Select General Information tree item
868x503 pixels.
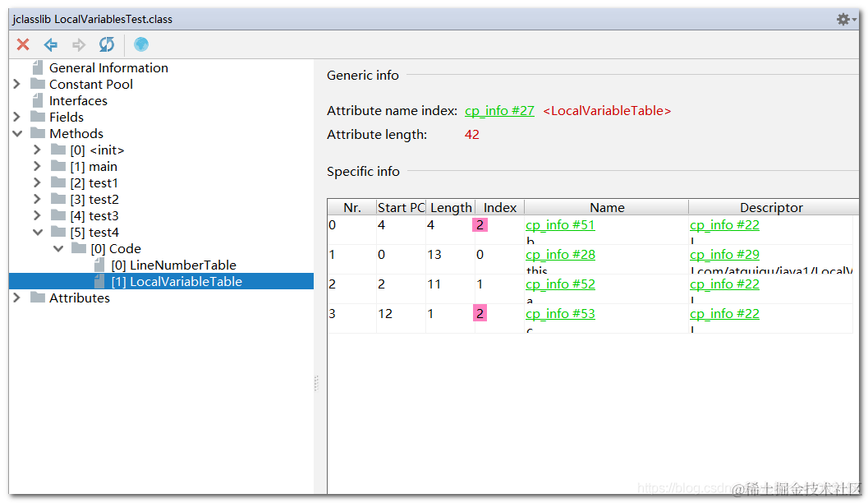pos(108,67)
